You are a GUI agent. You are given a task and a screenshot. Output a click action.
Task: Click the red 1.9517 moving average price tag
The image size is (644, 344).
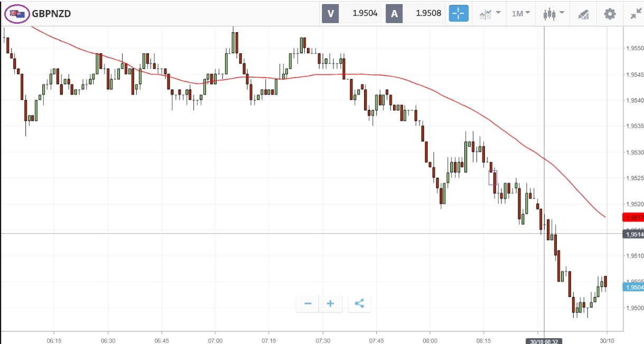[633, 217]
